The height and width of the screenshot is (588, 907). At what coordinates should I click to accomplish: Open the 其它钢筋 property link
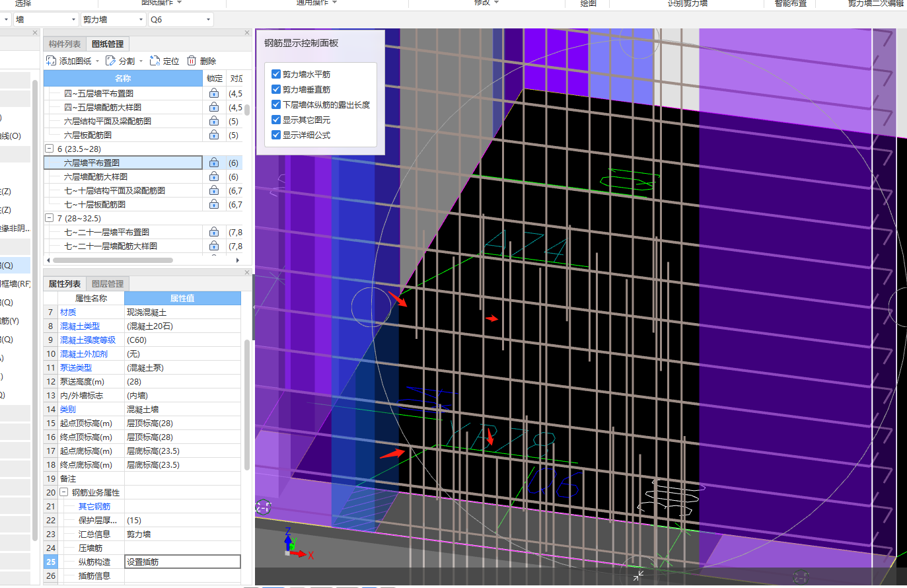[94, 506]
